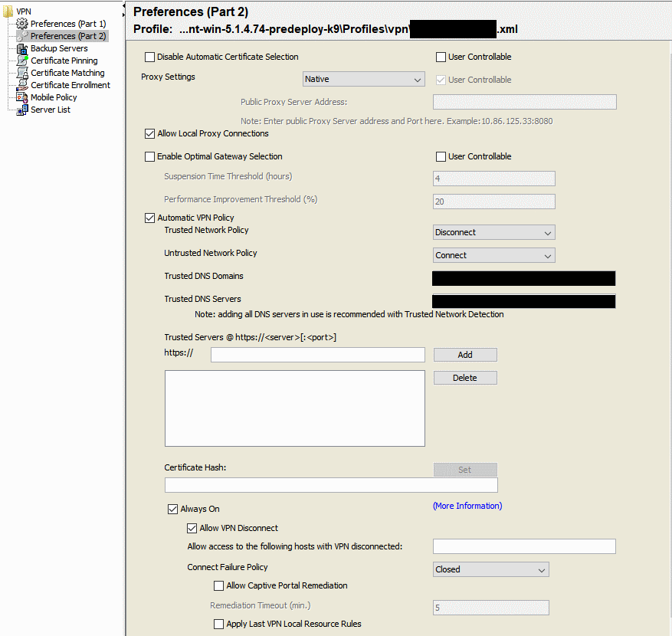The image size is (672, 636).
Task: Navigate to Certificate Enrollment
Action: pos(70,85)
